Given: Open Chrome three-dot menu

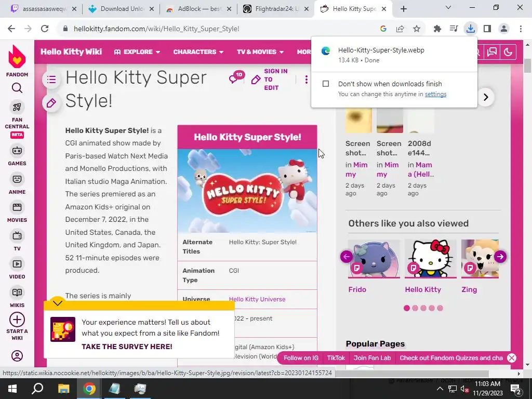Looking at the screenshot, I should pyautogui.click(x=521, y=29).
